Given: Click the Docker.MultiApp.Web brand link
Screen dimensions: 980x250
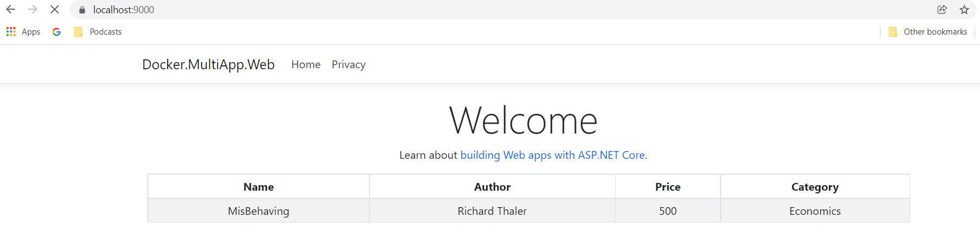Looking at the screenshot, I should coord(208,64).
